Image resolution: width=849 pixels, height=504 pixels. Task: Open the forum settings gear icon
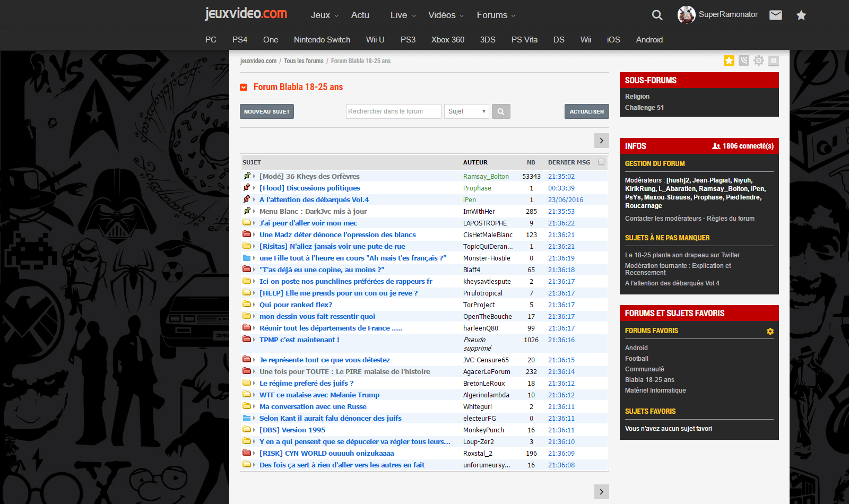tap(759, 60)
